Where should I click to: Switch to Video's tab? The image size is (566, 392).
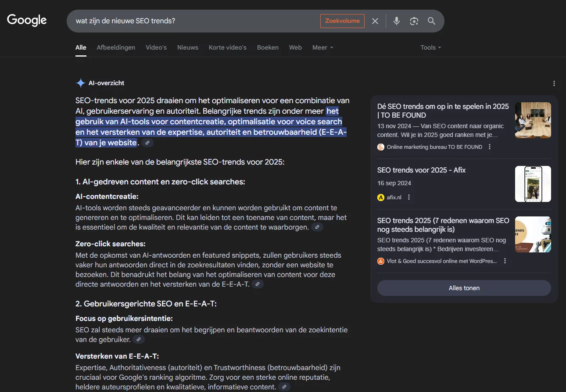(156, 47)
